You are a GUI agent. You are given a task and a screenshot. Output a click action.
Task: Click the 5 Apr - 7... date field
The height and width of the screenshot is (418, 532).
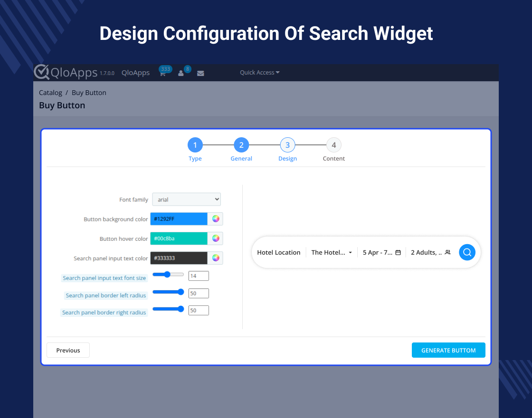381,252
